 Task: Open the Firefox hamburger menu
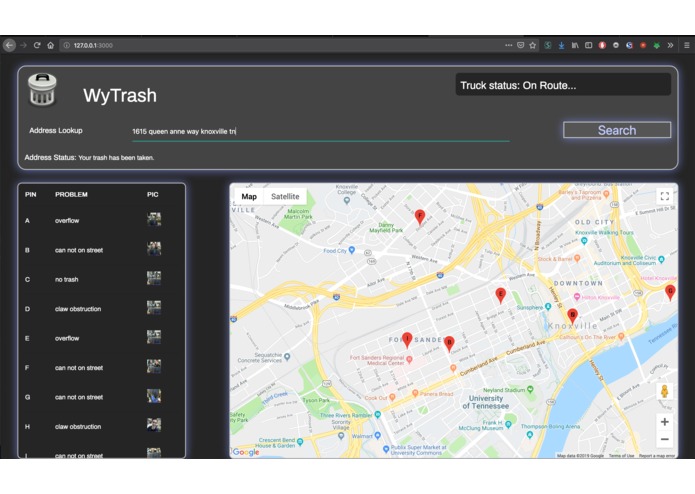(687, 45)
